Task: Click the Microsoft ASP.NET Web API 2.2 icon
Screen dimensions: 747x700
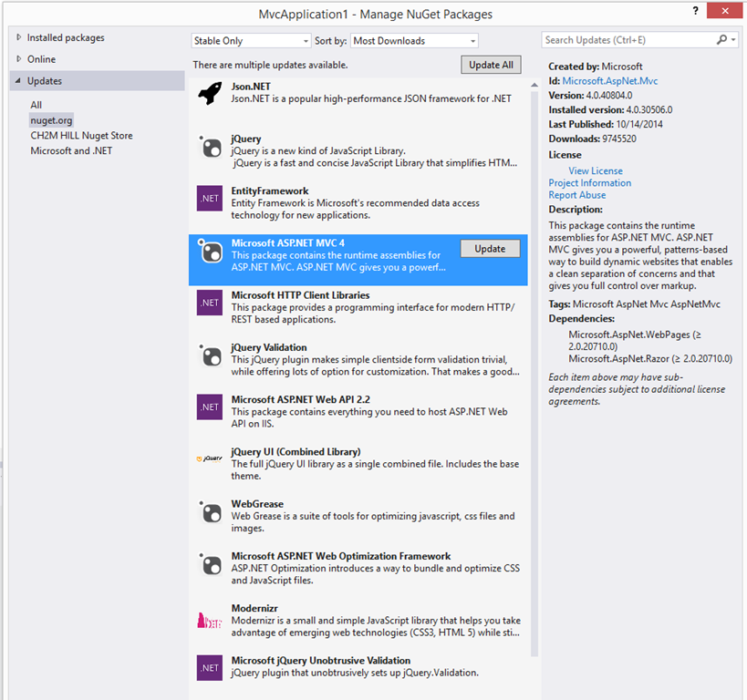Action: [210, 407]
